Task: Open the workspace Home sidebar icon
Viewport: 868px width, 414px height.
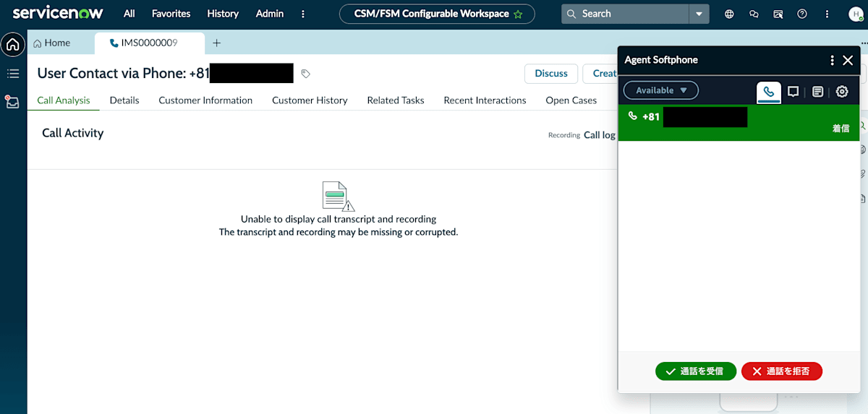Action: [x=12, y=45]
